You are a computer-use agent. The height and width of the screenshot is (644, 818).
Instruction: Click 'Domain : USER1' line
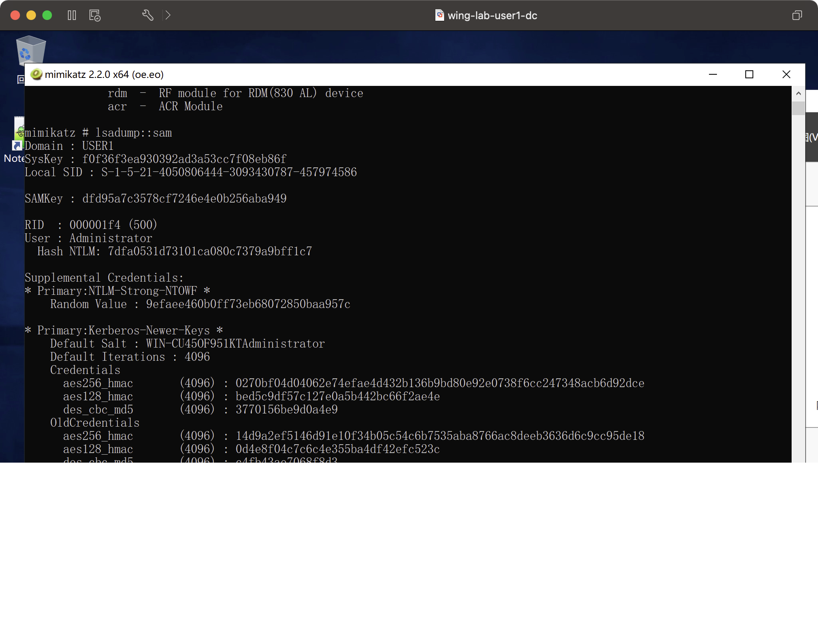coord(69,146)
